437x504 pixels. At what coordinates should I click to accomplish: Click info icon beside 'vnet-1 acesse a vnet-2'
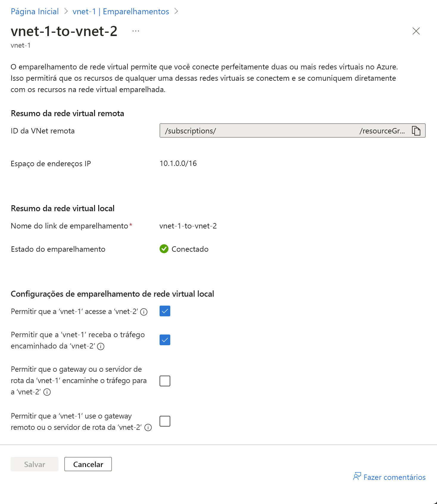[x=144, y=312]
